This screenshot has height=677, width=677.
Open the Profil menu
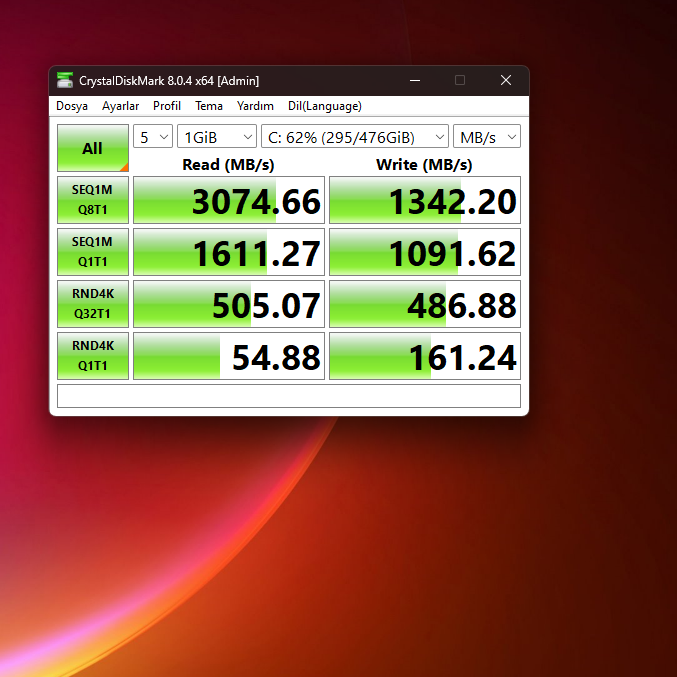167,106
